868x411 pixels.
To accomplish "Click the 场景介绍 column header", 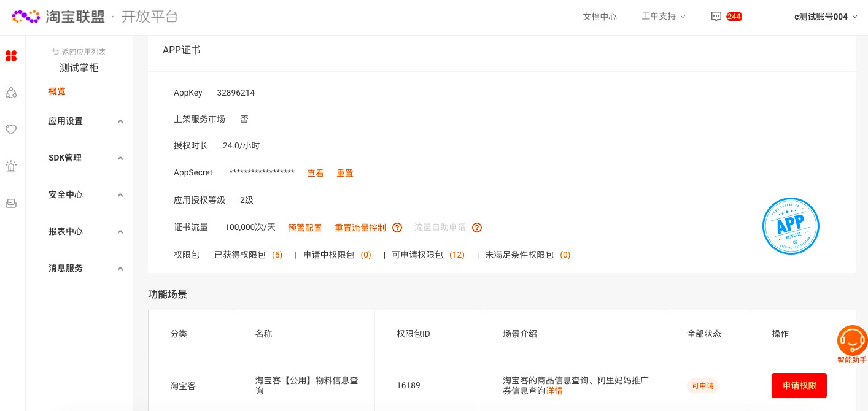I will tap(520, 334).
